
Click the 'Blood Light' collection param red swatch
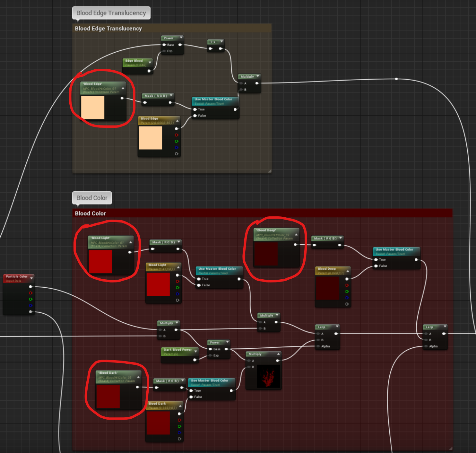100,262
